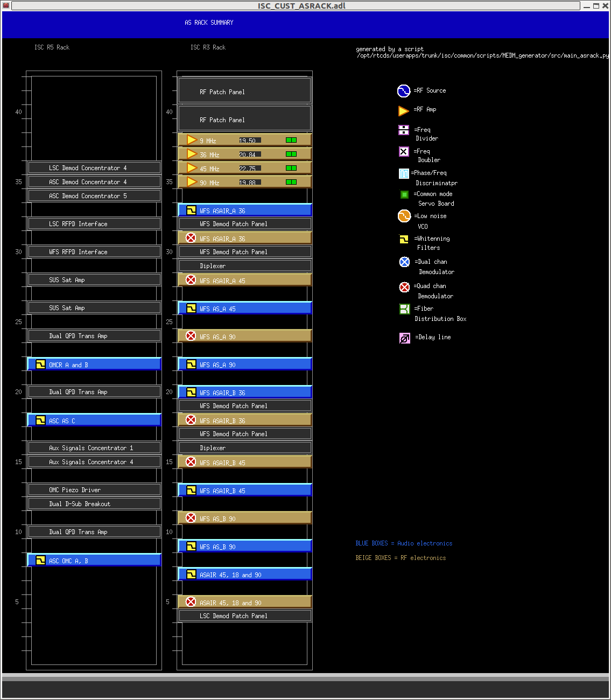This screenshot has height=700, width=611.
Task: Open LSC RFPD Interface screen
Action: [x=94, y=223]
